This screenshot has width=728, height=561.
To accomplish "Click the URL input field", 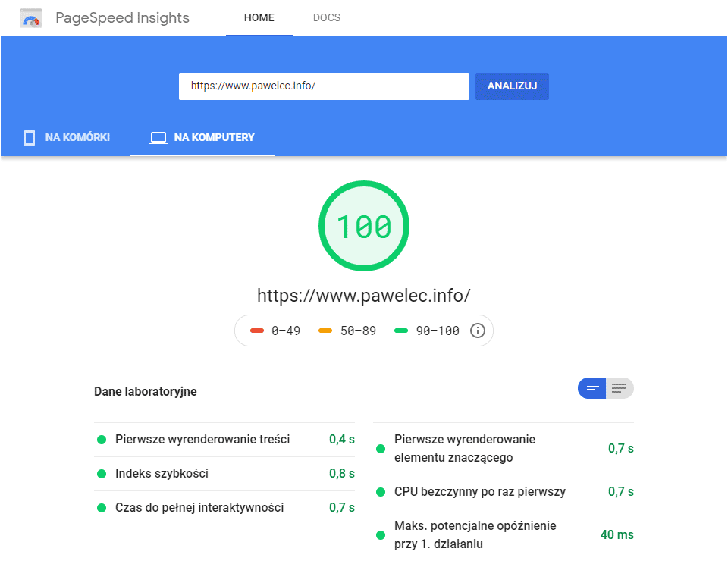I will (x=324, y=86).
